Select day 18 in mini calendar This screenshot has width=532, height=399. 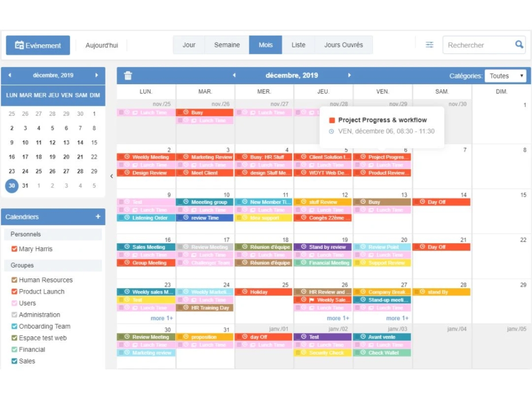pos(39,157)
